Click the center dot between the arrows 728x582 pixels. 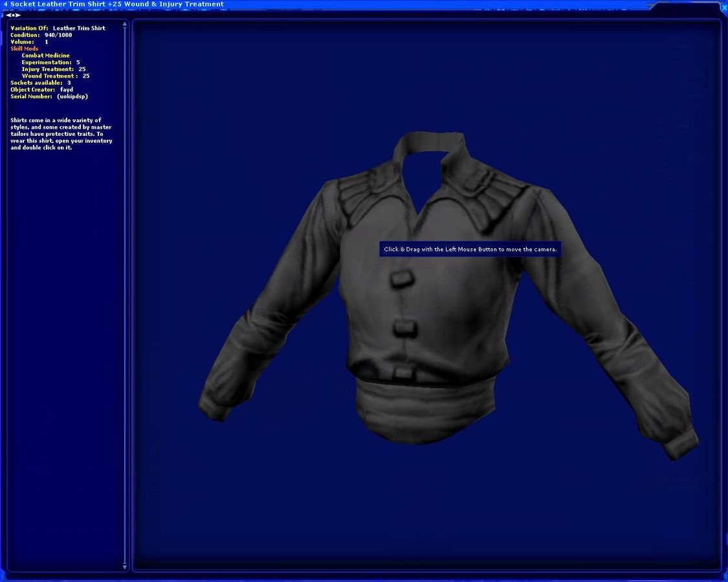click(13, 15)
